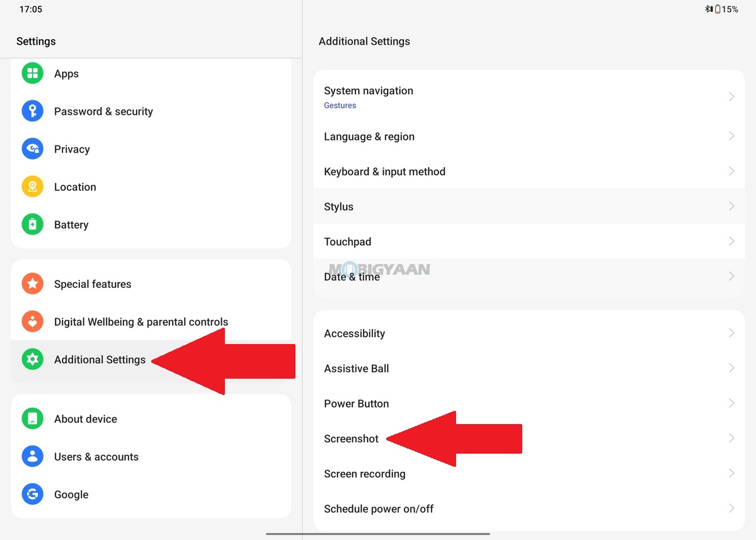Screen dimensions: 756x540
Task: Open Screen recording settings
Action: click(x=523, y=474)
